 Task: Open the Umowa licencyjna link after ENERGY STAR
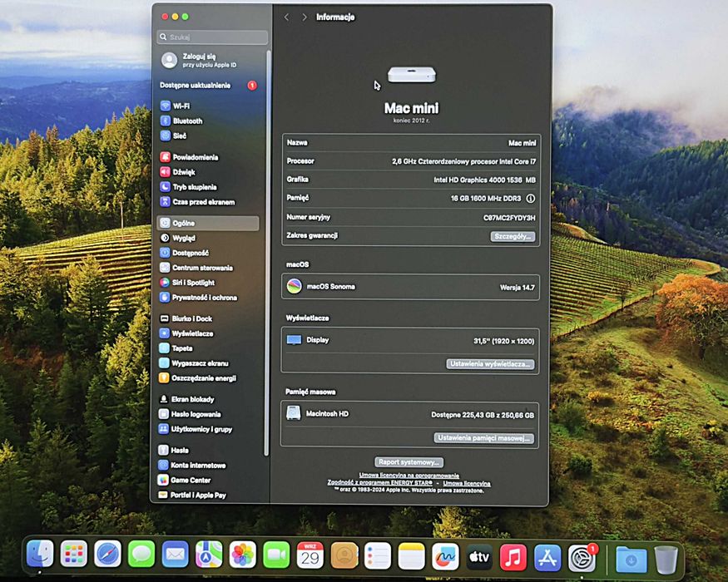(467, 483)
